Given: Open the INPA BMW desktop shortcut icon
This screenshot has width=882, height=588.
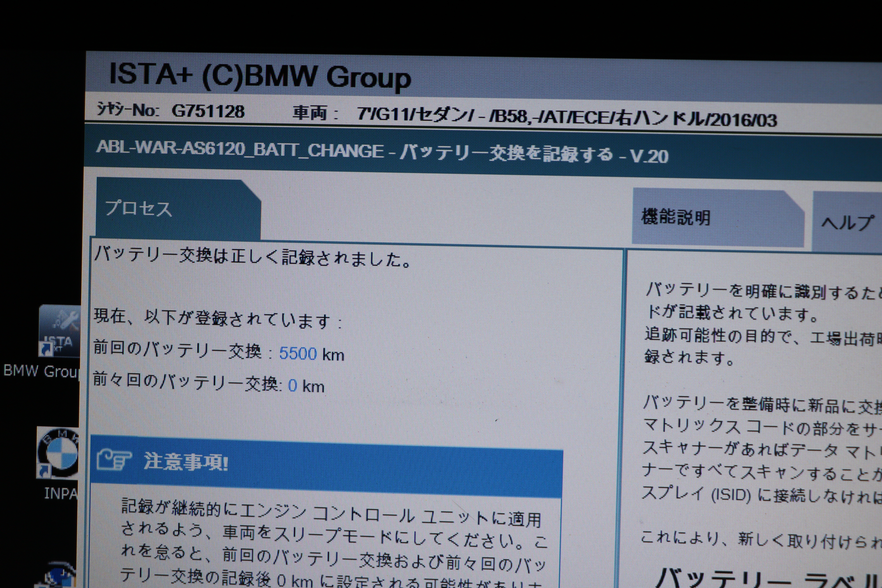Looking at the screenshot, I should (58, 453).
